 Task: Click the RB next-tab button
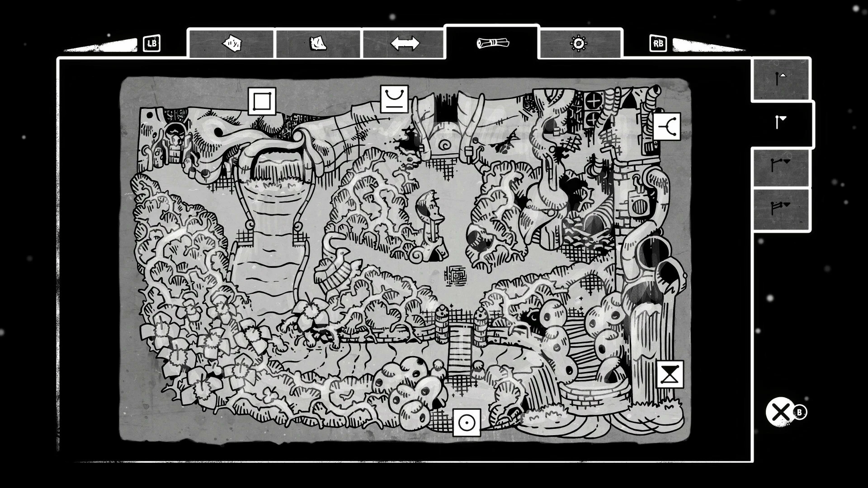point(658,43)
